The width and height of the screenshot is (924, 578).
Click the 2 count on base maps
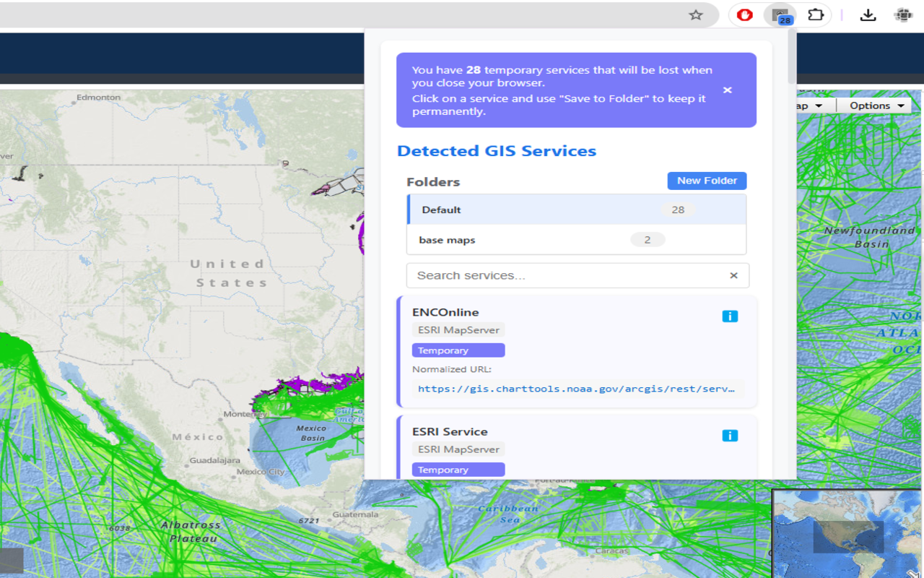coord(648,240)
